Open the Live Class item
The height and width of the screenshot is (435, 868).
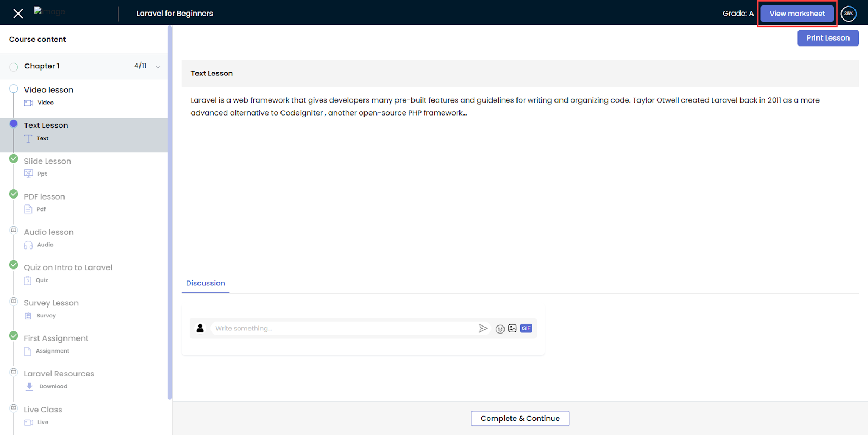[43, 410]
